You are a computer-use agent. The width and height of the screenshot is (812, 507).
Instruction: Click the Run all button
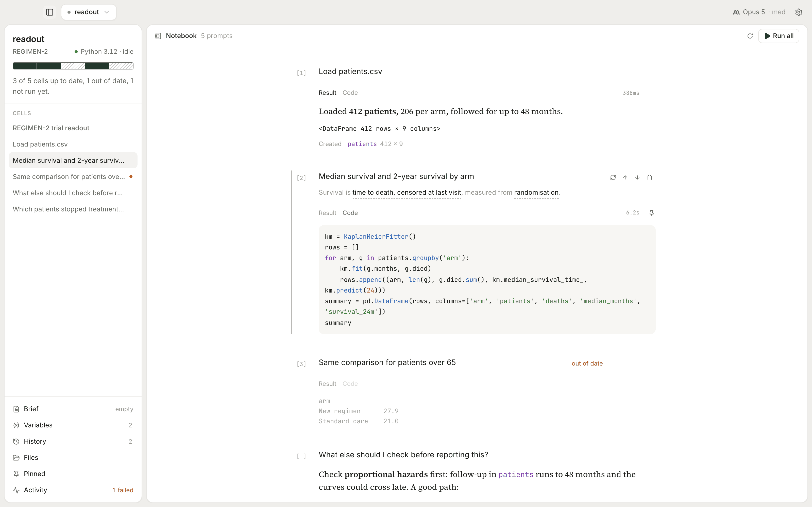click(779, 36)
